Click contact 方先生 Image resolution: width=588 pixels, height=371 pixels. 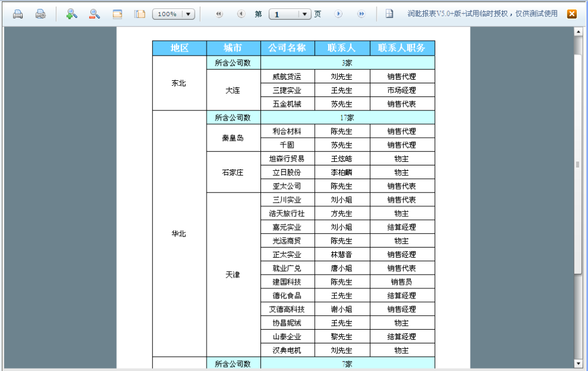point(342,213)
